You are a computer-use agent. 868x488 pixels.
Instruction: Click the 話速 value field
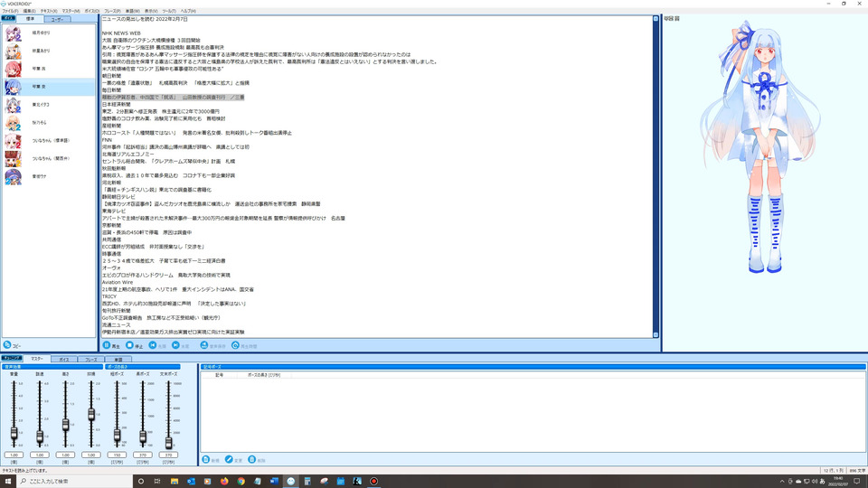point(40,455)
